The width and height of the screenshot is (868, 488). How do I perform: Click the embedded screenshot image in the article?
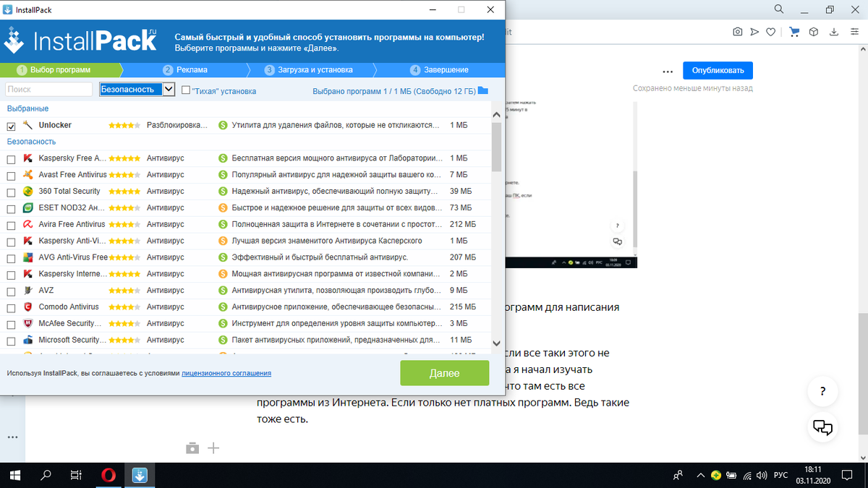[571, 185]
